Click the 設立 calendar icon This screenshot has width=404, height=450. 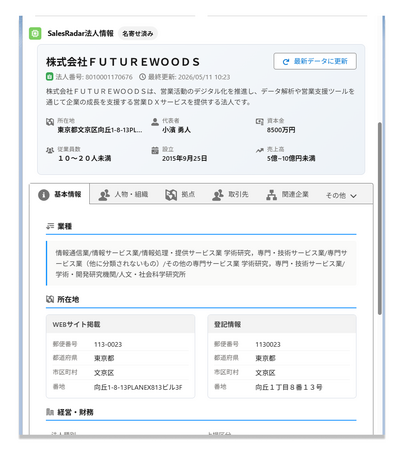(155, 150)
